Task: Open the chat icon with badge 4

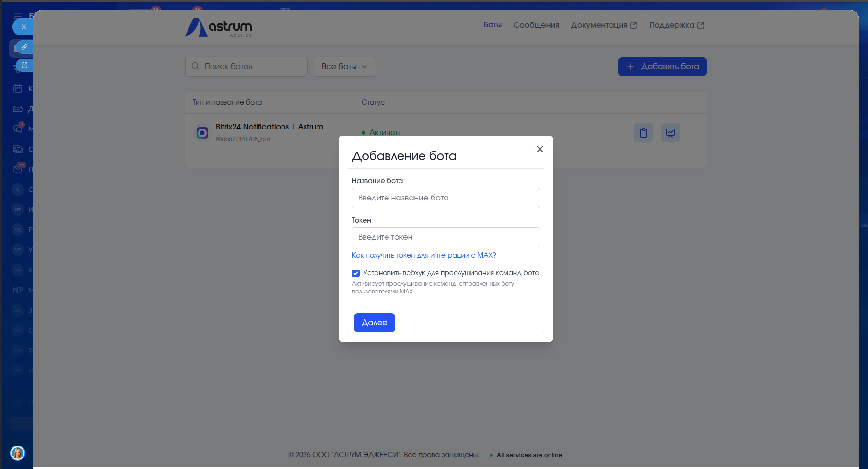Action: click(x=18, y=129)
